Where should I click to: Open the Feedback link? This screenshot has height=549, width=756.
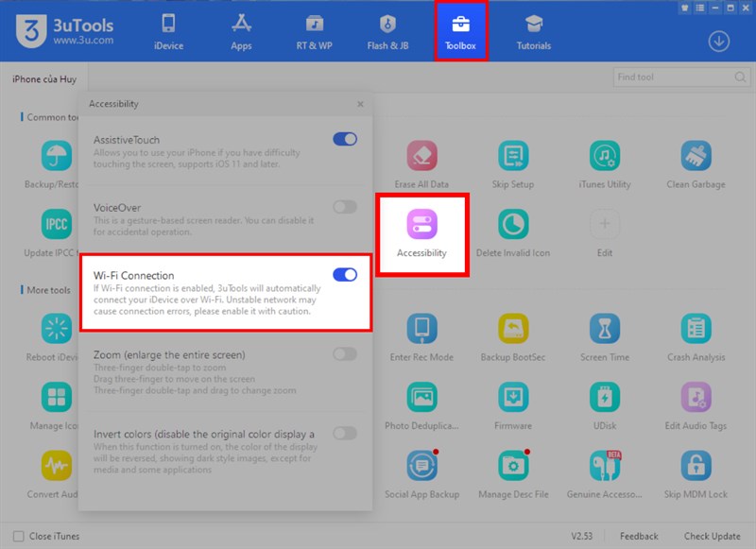coord(639,536)
